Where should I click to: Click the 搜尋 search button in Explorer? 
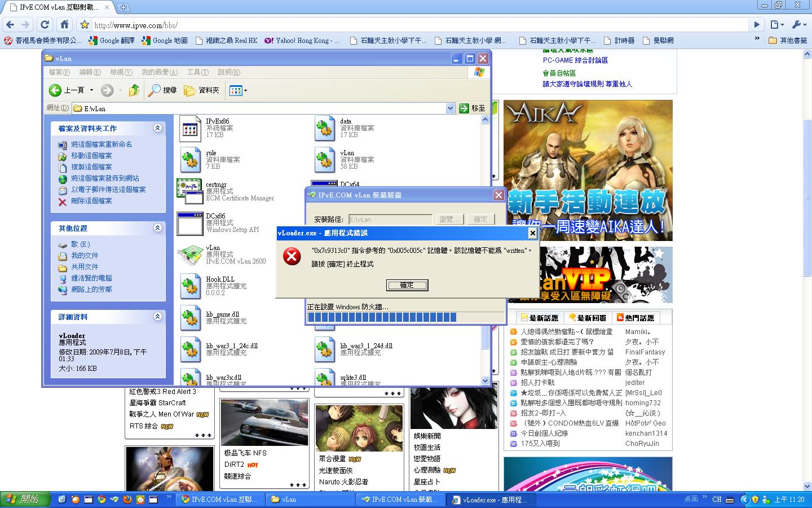coord(162,90)
